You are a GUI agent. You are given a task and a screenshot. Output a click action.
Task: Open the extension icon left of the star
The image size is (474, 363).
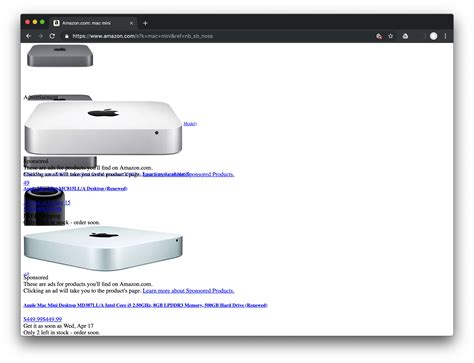(x=379, y=36)
